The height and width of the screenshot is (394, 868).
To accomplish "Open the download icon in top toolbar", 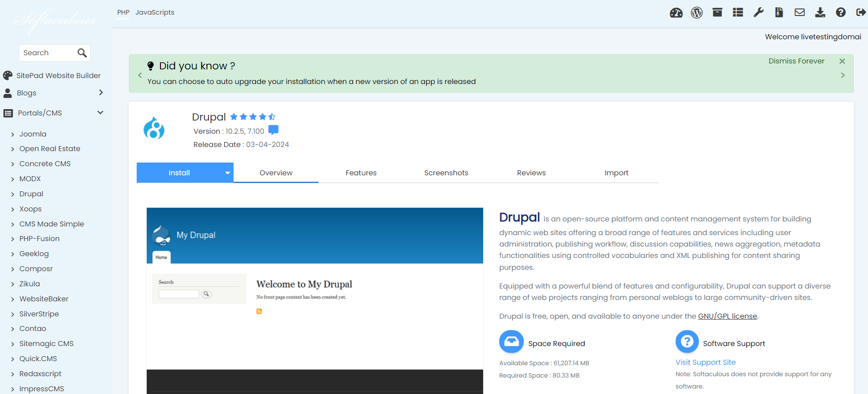I will point(820,12).
